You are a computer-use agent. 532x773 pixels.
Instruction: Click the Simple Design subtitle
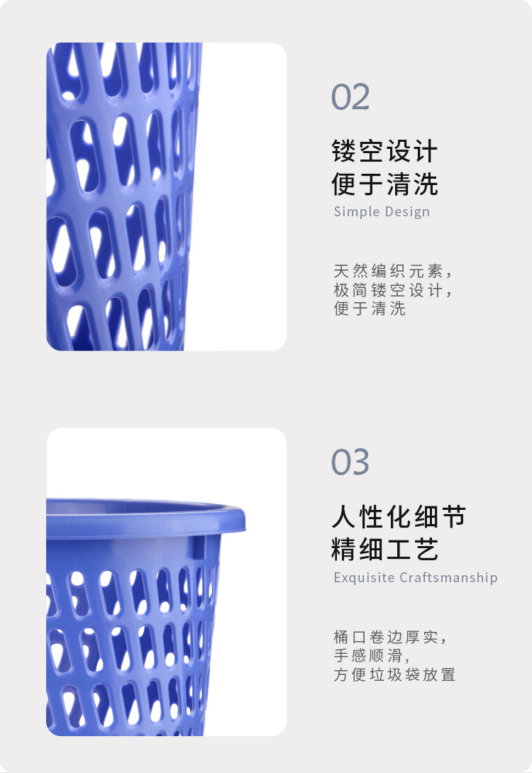coord(382,211)
